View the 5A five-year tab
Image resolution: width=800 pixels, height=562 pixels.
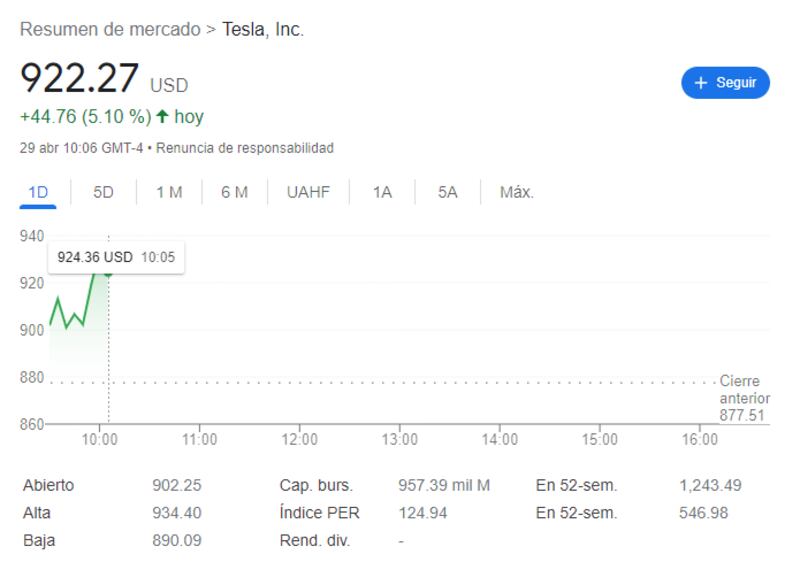pos(447,192)
